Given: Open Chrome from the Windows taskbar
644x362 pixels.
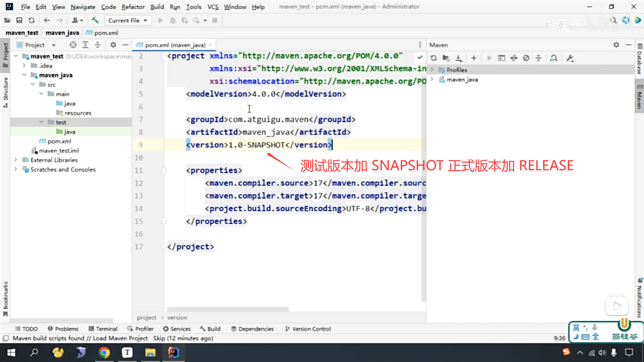Looking at the screenshot, I should (104, 353).
